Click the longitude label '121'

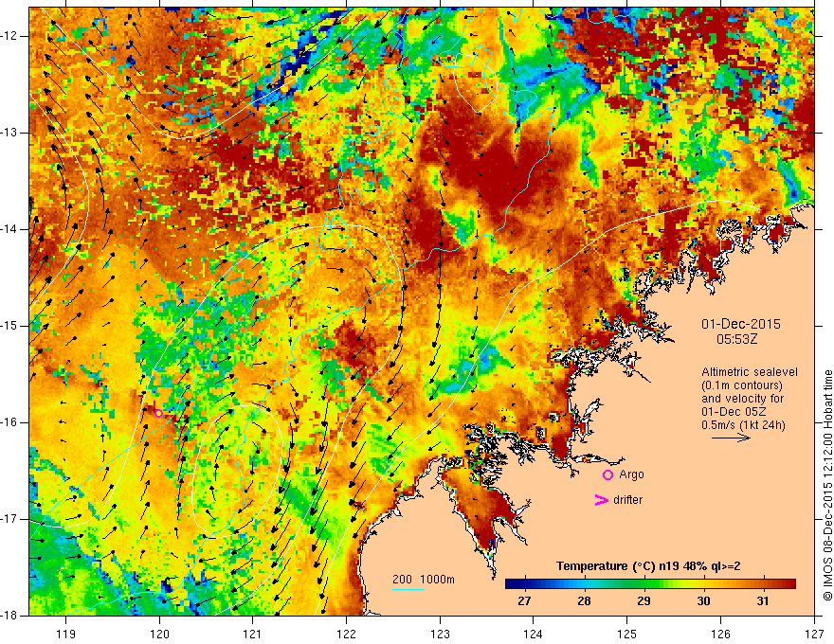click(253, 635)
